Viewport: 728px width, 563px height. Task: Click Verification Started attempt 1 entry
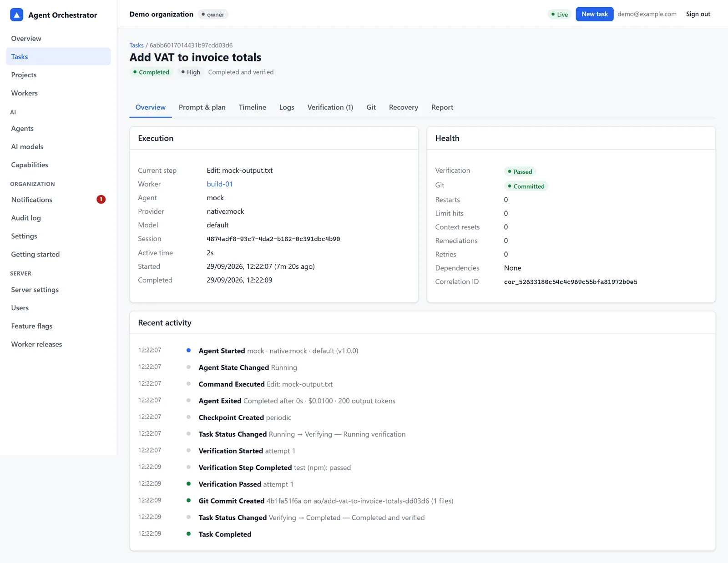point(247,451)
